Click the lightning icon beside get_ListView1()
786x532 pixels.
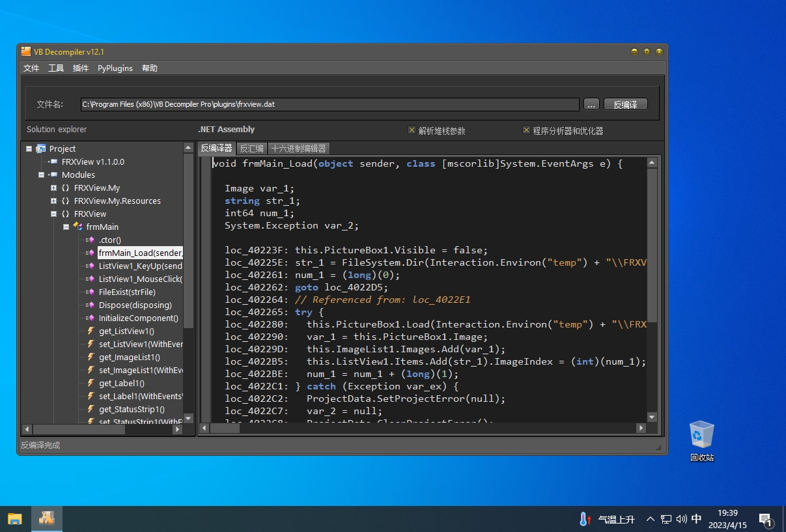click(x=91, y=331)
